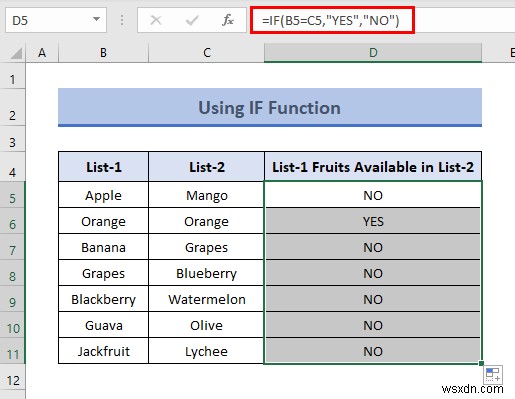Select column A header
This screenshot has height=399, width=515.
click(x=42, y=53)
